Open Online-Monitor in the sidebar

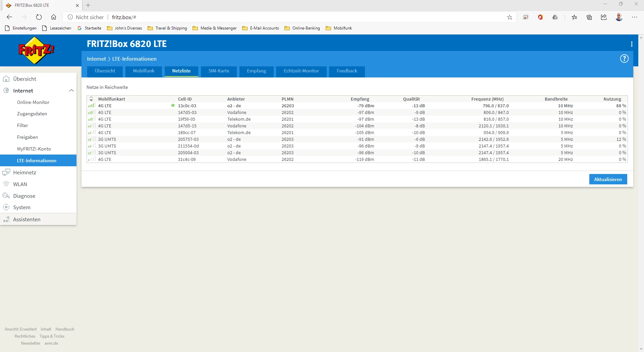click(x=33, y=102)
